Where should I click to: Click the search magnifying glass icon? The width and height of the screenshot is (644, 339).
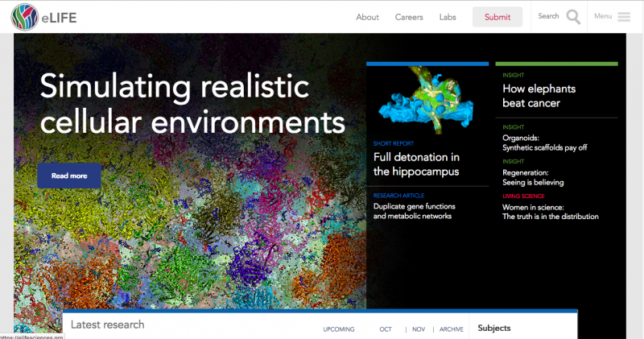[573, 17]
